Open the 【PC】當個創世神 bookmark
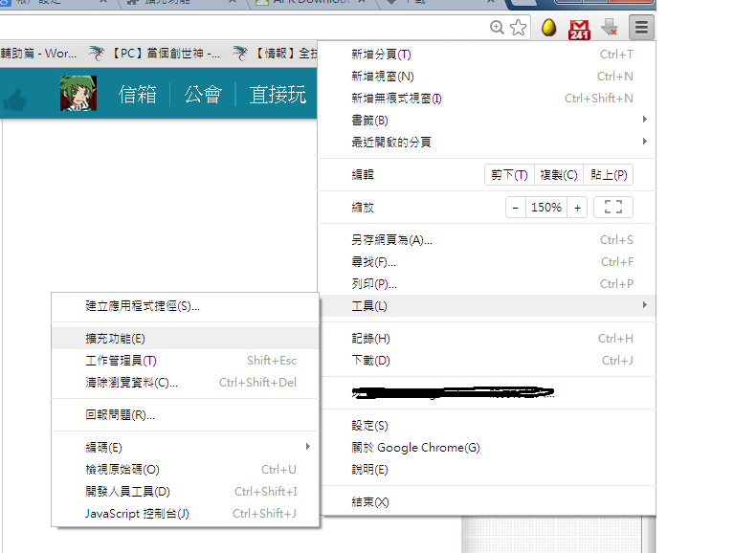 click(156, 53)
